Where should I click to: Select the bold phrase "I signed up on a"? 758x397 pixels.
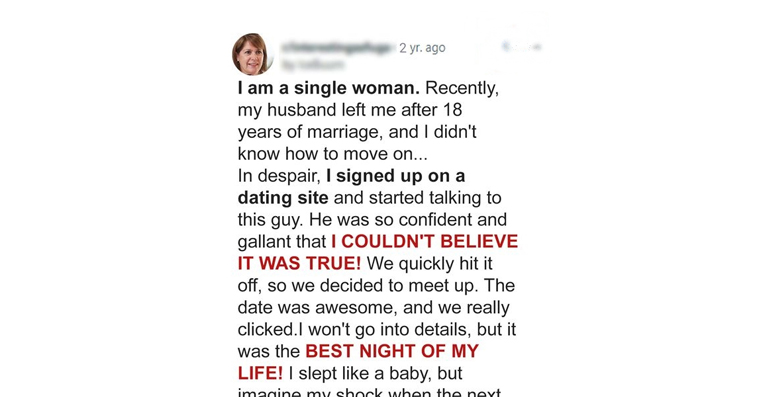(395, 176)
